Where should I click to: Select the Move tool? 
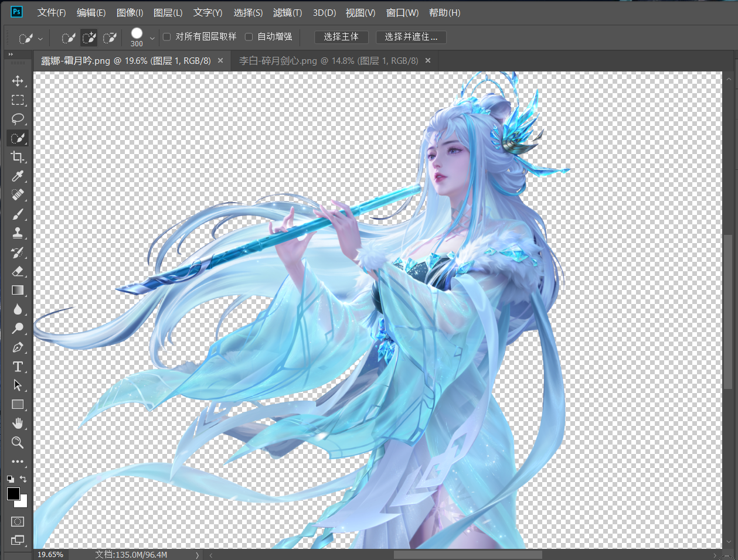point(18,81)
